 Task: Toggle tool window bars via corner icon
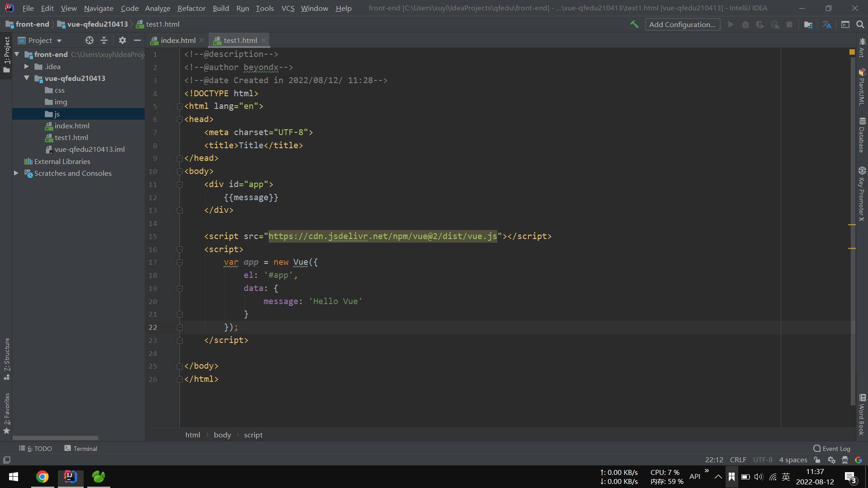coord(7,460)
